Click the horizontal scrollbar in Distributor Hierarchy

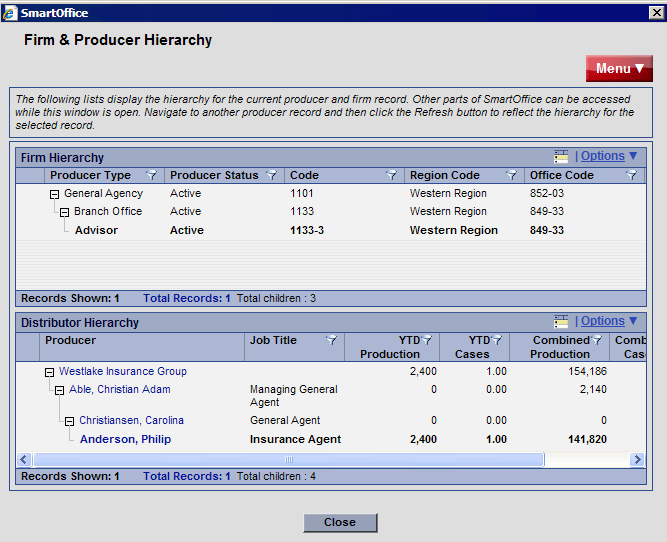[x=288, y=460]
